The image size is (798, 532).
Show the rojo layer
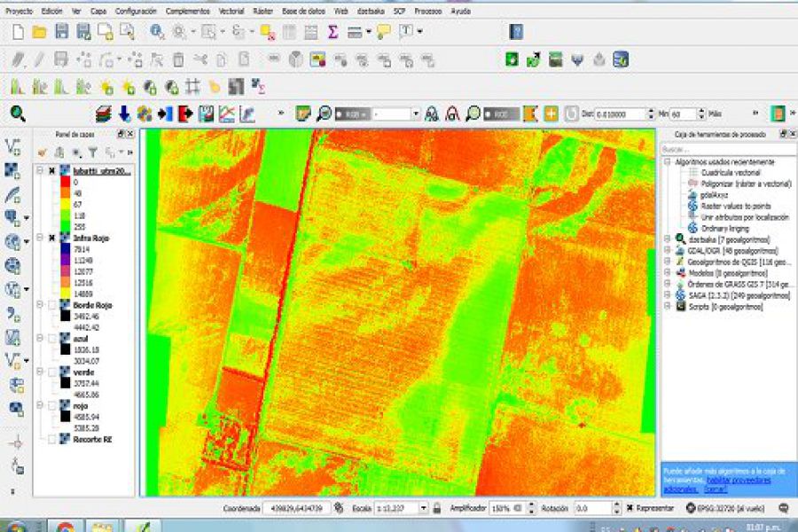pos(52,406)
